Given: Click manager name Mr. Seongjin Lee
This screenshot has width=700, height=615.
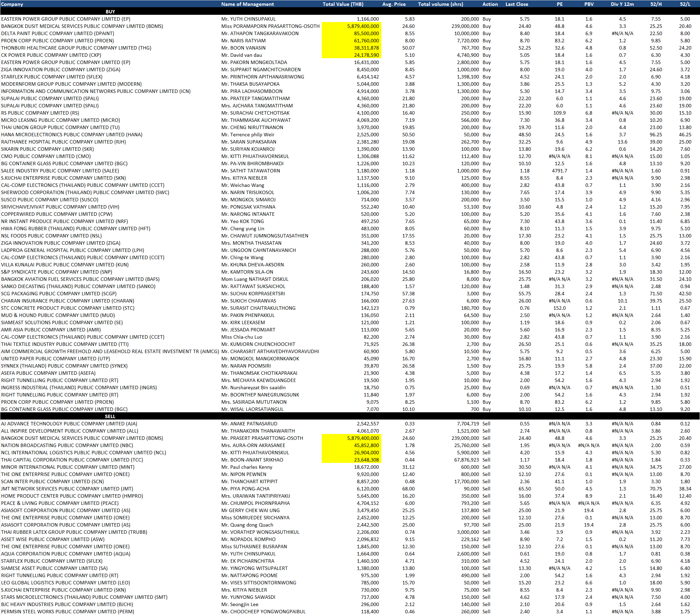Looking at the screenshot, I should click(x=240, y=604).
